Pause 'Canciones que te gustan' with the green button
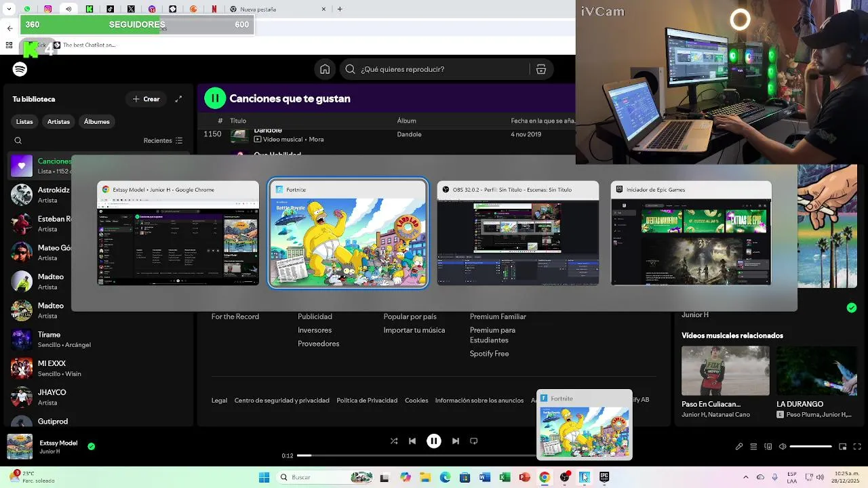 pyautogui.click(x=215, y=98)
